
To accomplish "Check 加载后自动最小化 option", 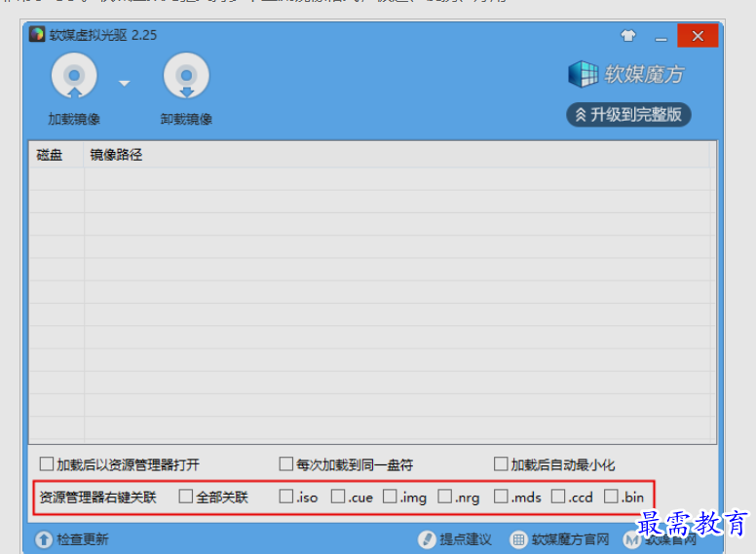I will [x=501, y=463].
